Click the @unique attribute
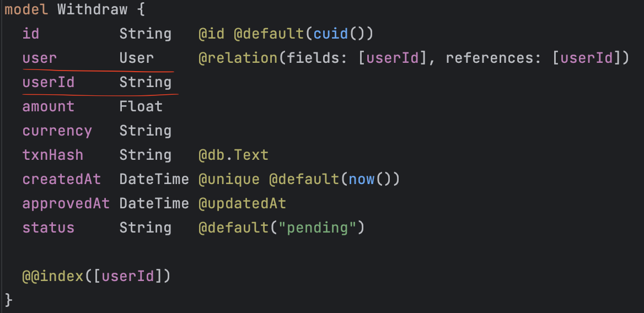The width and height of the screenshot is (644, 313). tap(229, 179)
